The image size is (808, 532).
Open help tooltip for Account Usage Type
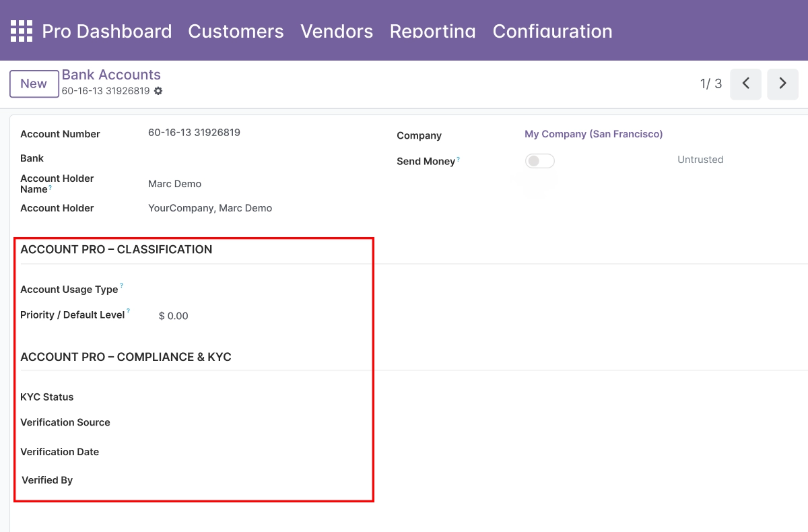[x=121, y=287]
